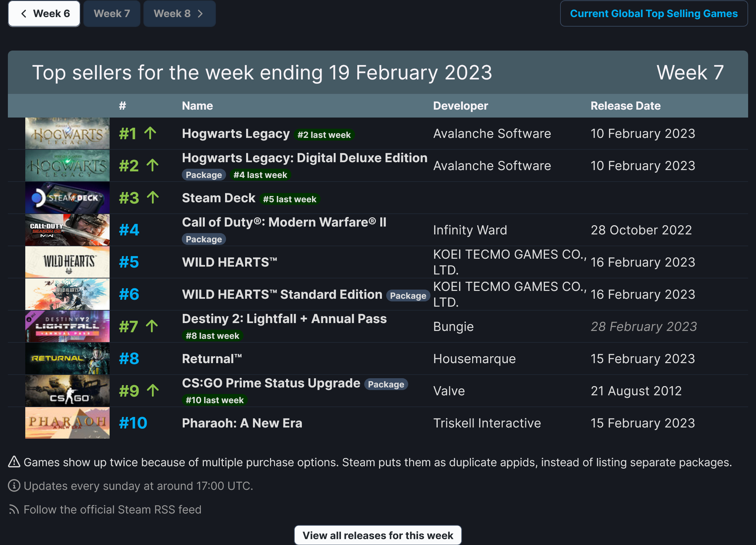Open the Returnal thumbnail
Image resolution: width=756 pixels, height=545 pixels.
click(x=67, y=359)
